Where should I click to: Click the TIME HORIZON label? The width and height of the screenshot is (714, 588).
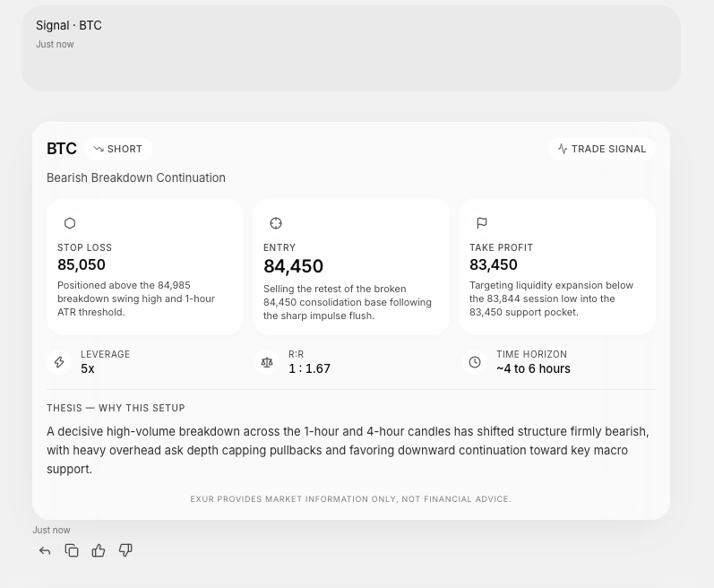[x=532, y=354]
